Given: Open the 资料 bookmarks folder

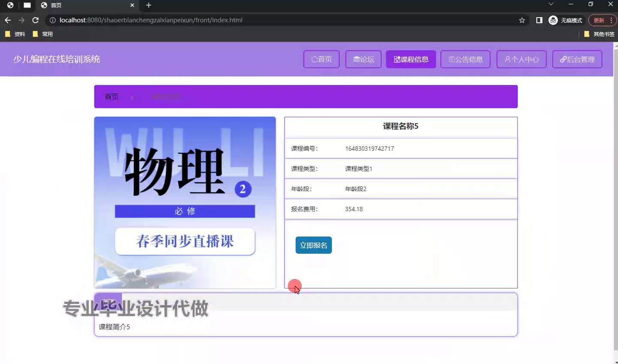Looking at the screenshot, I should [x=15, y=34].
